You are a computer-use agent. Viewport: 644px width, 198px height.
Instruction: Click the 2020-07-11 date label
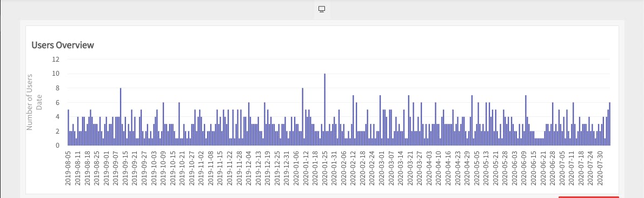click(x=571, y=168)
